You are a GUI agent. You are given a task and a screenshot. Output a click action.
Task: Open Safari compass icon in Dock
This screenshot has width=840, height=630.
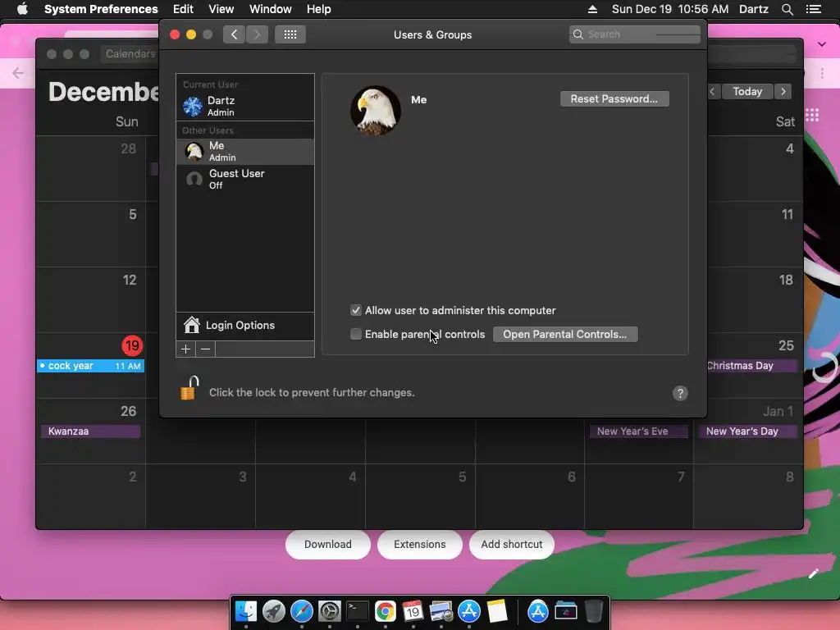302,611
